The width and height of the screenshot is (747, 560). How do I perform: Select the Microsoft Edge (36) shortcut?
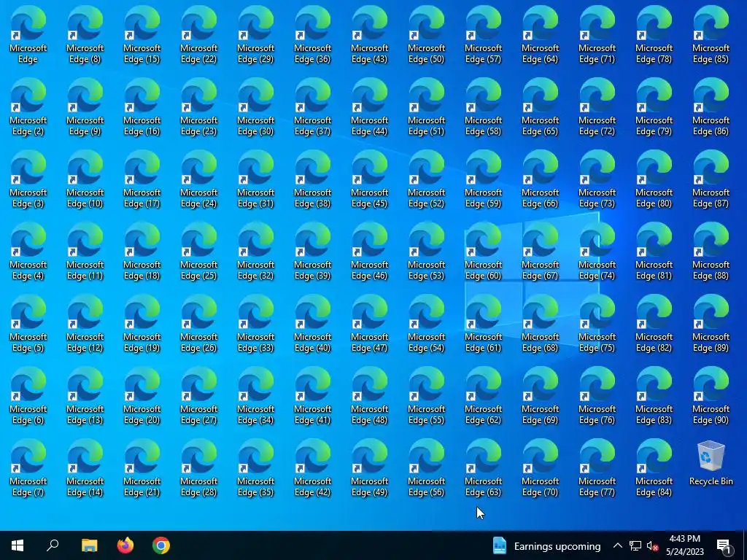[312, 35]
